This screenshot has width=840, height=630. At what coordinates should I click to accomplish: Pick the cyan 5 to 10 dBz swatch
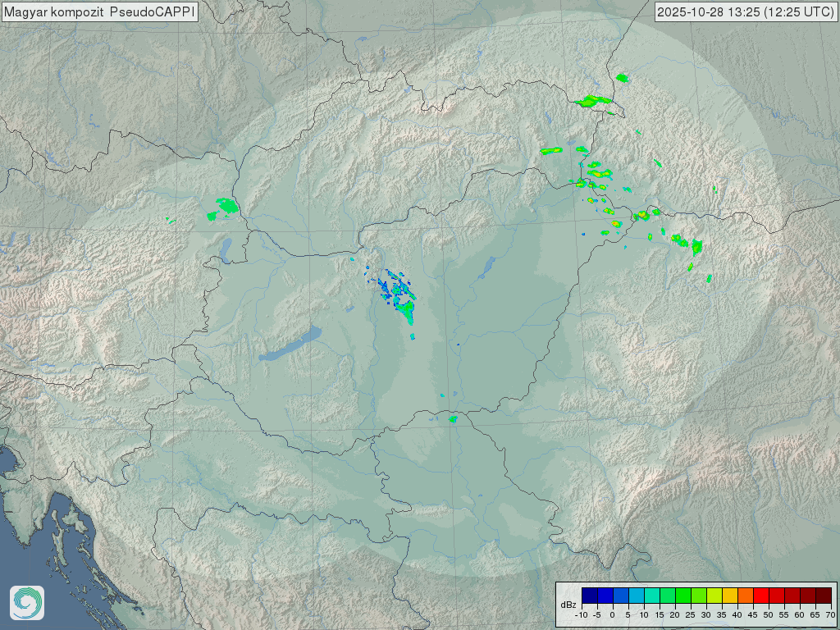click(x=636, y=596)
